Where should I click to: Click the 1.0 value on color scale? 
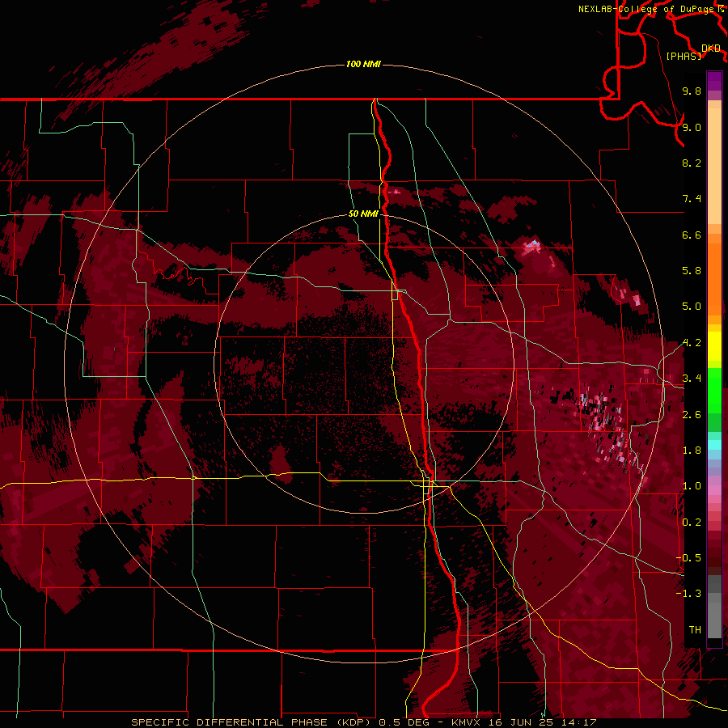click(692, 486)
